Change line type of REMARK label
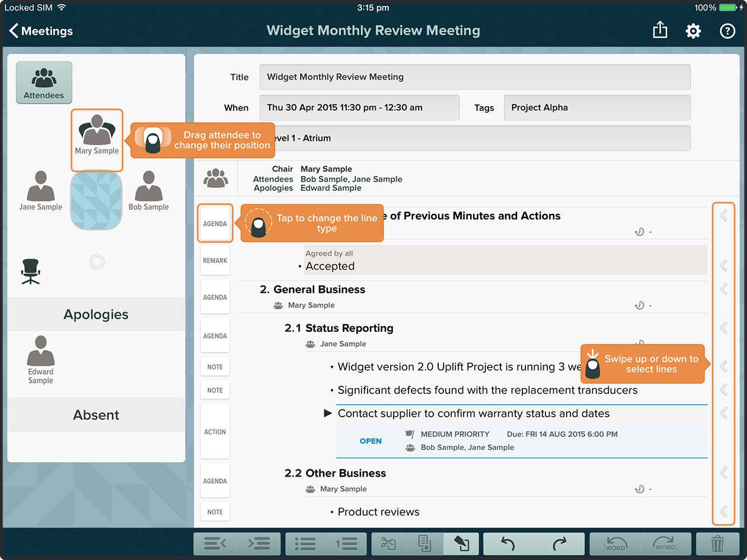Viewport: 747px width, 560px height. pyautogui.click(x=215, y=261)
